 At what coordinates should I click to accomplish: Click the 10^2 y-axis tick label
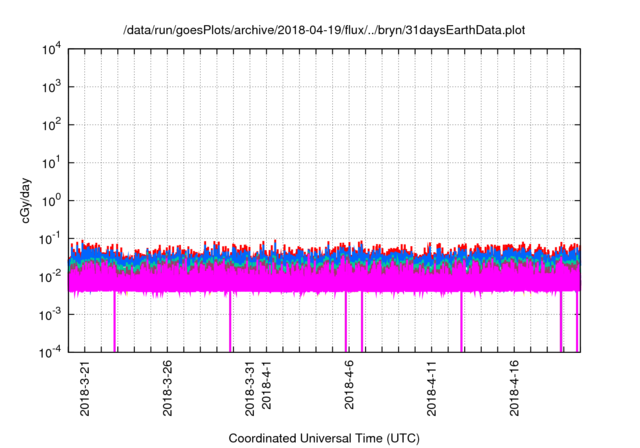(x=51, y=125)
